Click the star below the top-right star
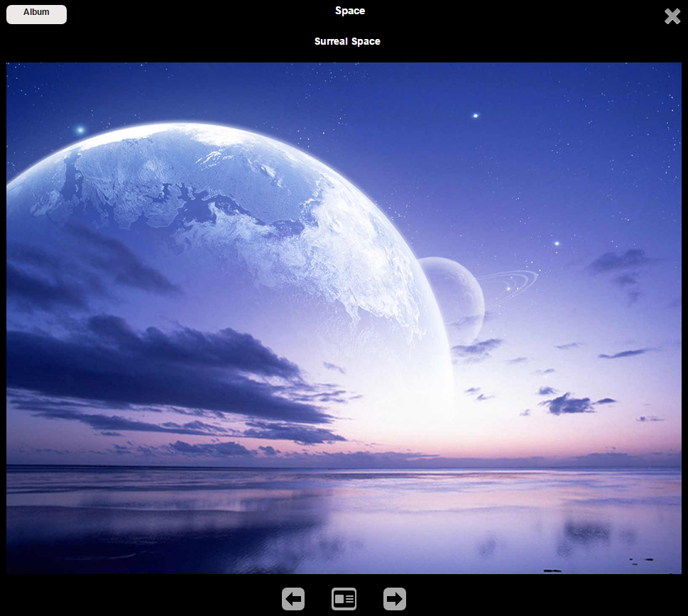 point(557,243)
